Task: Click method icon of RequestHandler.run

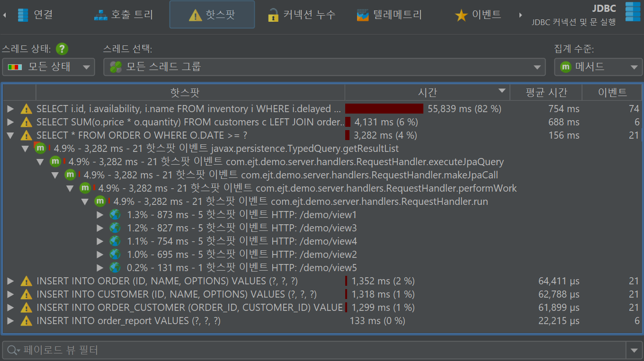Action: click(100, 202)
